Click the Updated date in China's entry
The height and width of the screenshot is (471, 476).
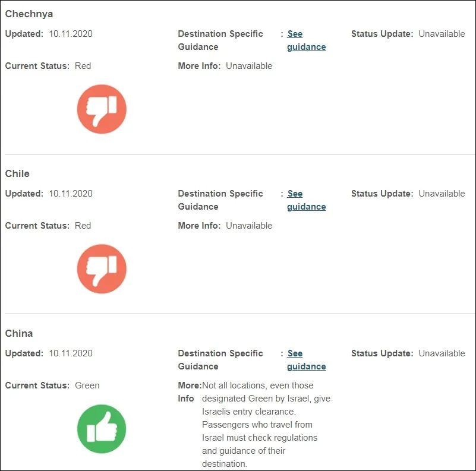(70, 353)
